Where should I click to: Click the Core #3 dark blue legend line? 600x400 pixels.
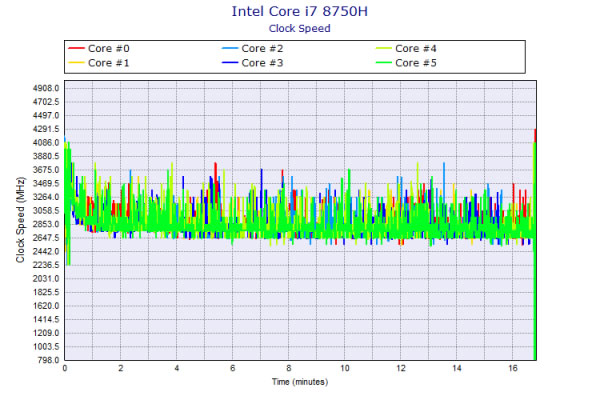(x=230, y=62)
